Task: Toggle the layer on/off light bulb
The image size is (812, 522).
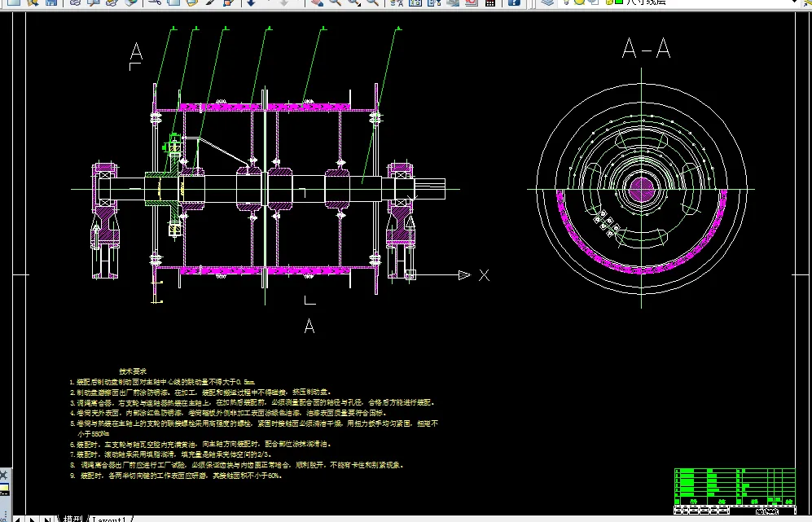Action: point(567,2)
